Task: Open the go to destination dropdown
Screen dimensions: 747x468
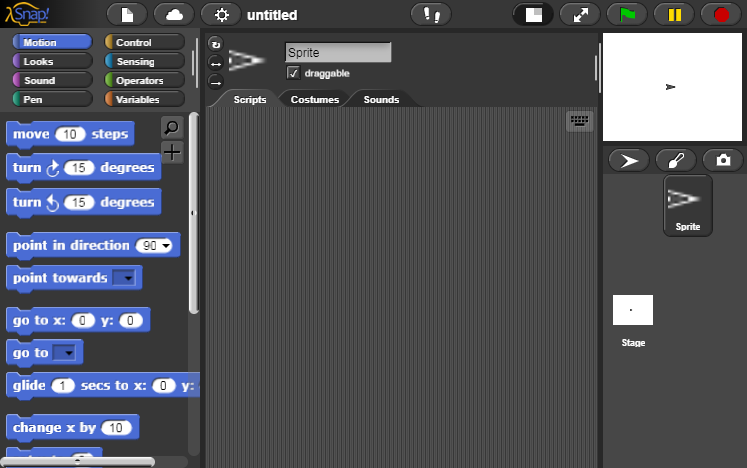Action: (65, 352)
